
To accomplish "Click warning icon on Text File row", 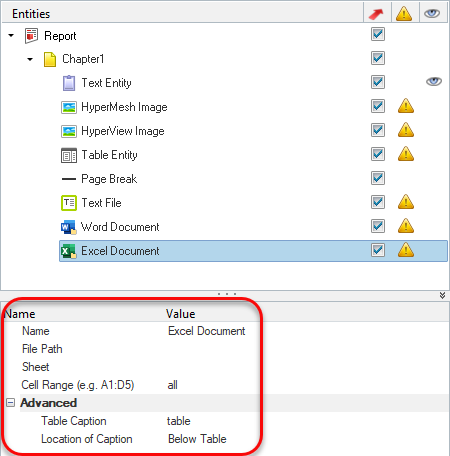I will [406, 202].
